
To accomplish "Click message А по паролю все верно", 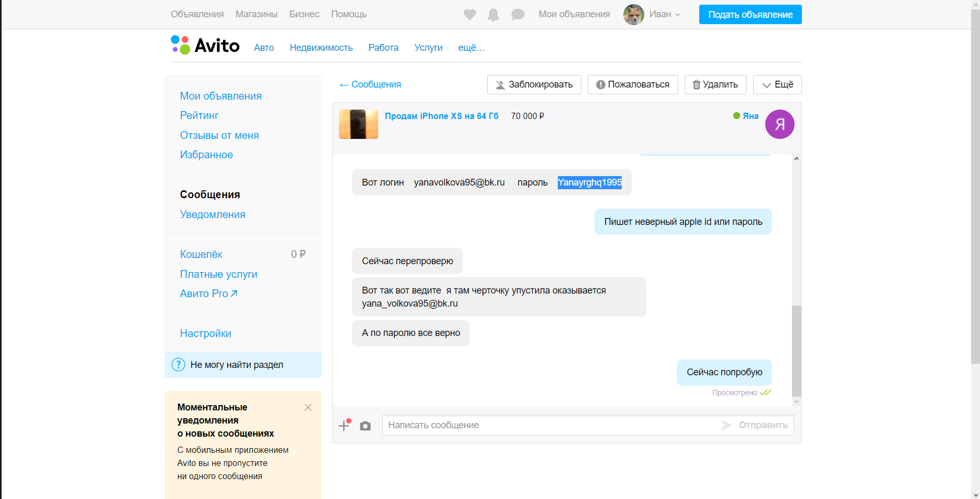I will pyautogui.click(x=411, y=333).
